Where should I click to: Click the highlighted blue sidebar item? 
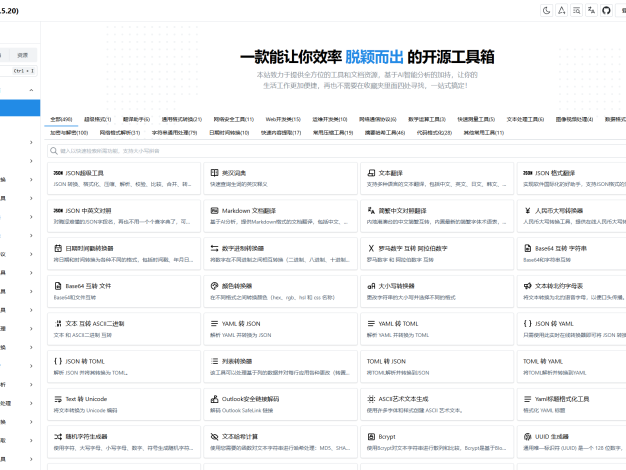click(x=20, y=108)
